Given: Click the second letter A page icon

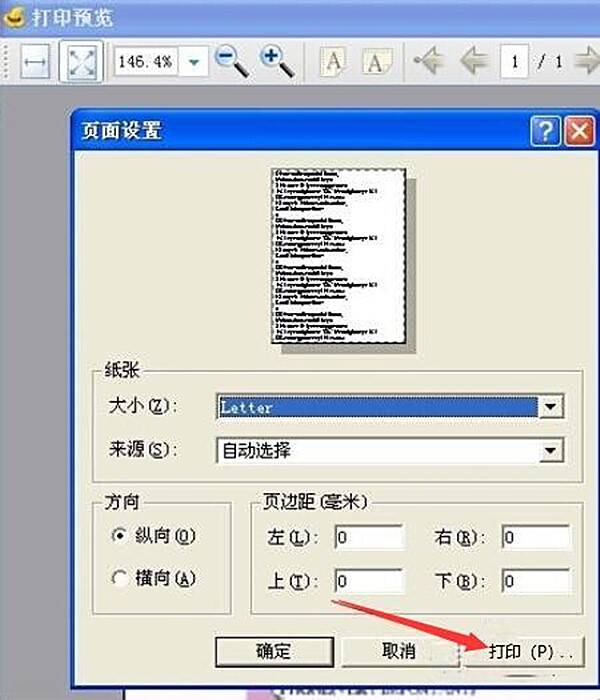Looking at the screenshot, I should click(x=377, y=62).
